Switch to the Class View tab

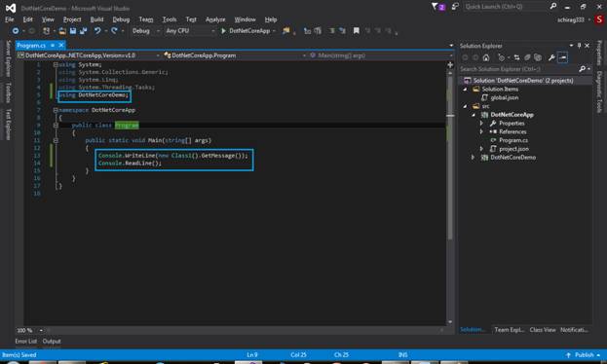point(543,330)
